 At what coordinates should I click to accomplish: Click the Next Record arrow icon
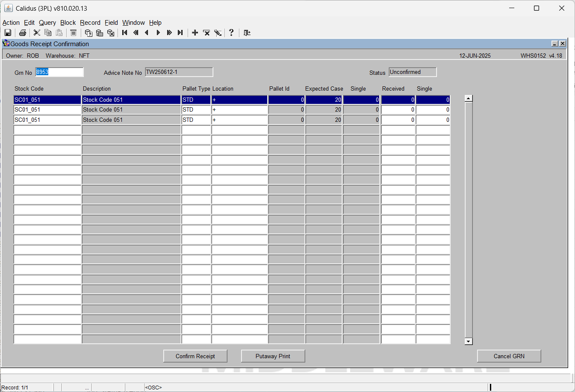158,33
